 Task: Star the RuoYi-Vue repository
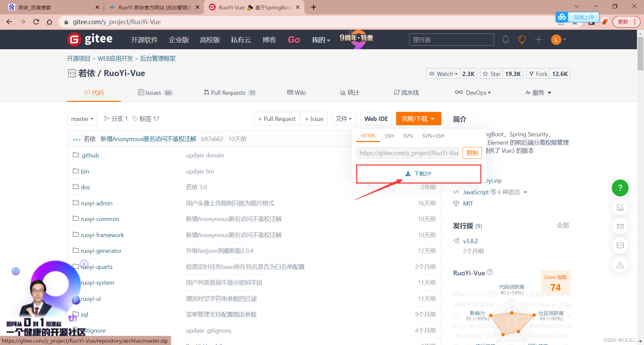(491, 74)
